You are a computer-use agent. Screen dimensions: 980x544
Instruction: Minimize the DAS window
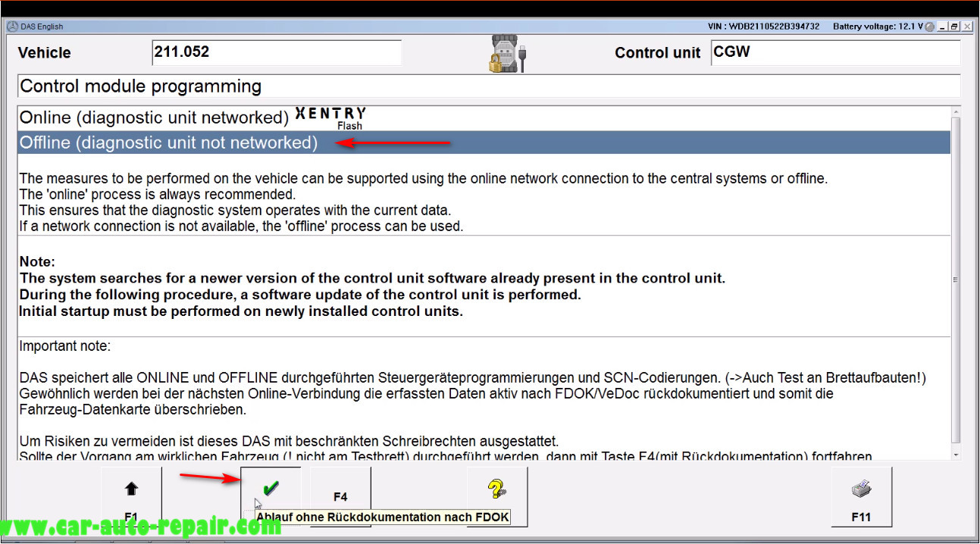coord(943,27)
